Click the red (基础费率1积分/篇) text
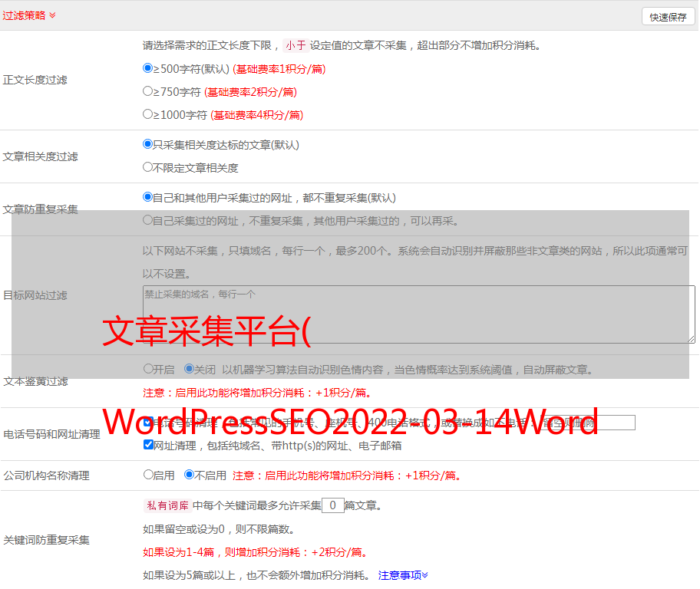 (279, 69)
